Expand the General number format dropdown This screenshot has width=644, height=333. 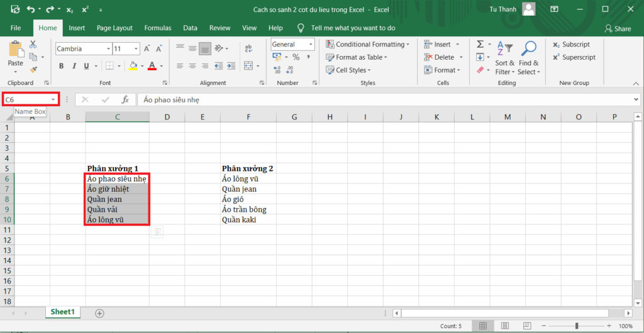[311, 45]
